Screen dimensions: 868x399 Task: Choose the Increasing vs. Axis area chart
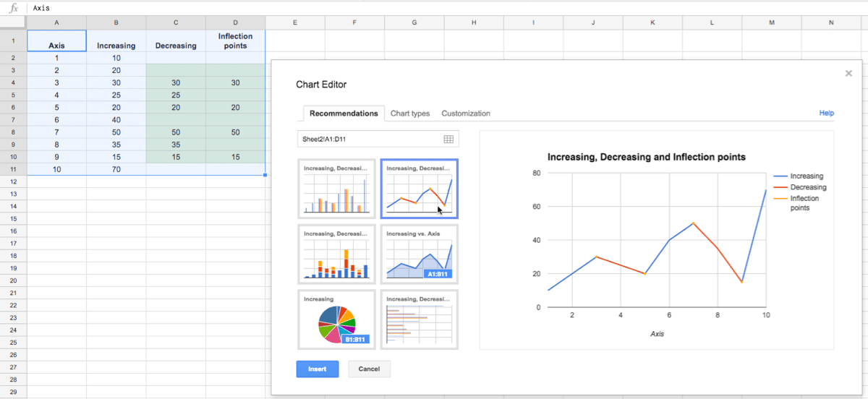[420, 254]
